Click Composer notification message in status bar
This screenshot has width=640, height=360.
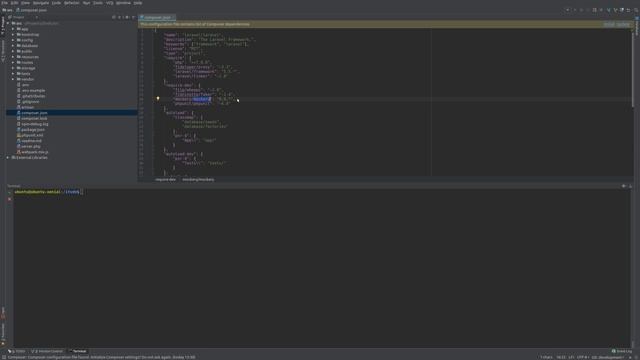click(x=101, y=357)
